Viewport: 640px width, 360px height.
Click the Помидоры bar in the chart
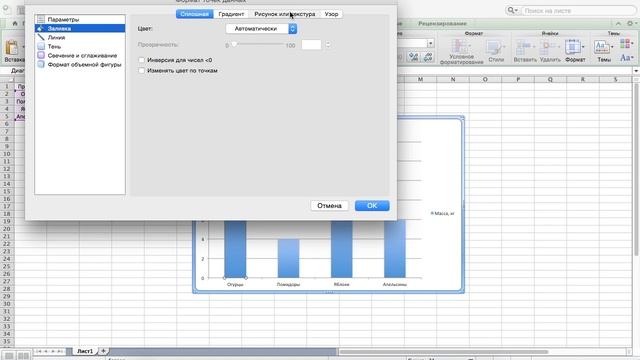point(288,258)
